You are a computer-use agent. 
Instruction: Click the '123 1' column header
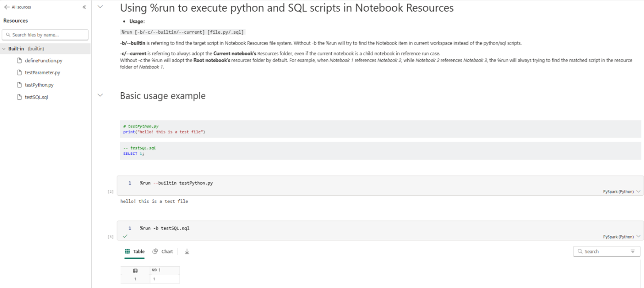[165, 270]
